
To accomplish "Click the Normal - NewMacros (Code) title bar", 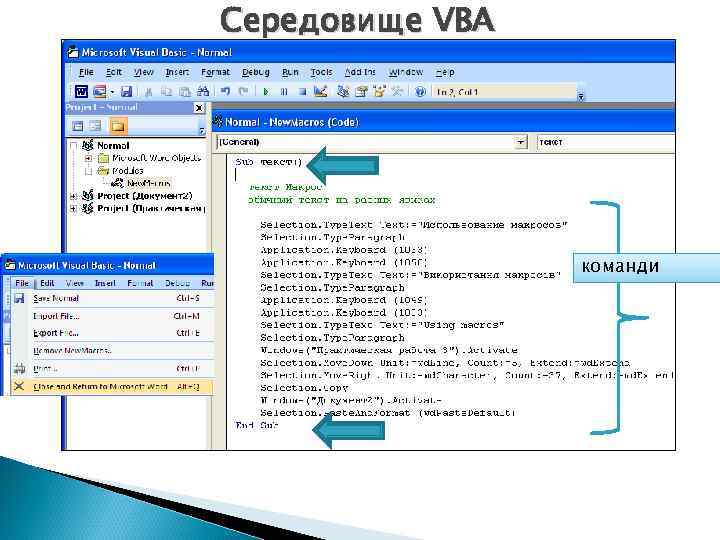I will point(443,122).
